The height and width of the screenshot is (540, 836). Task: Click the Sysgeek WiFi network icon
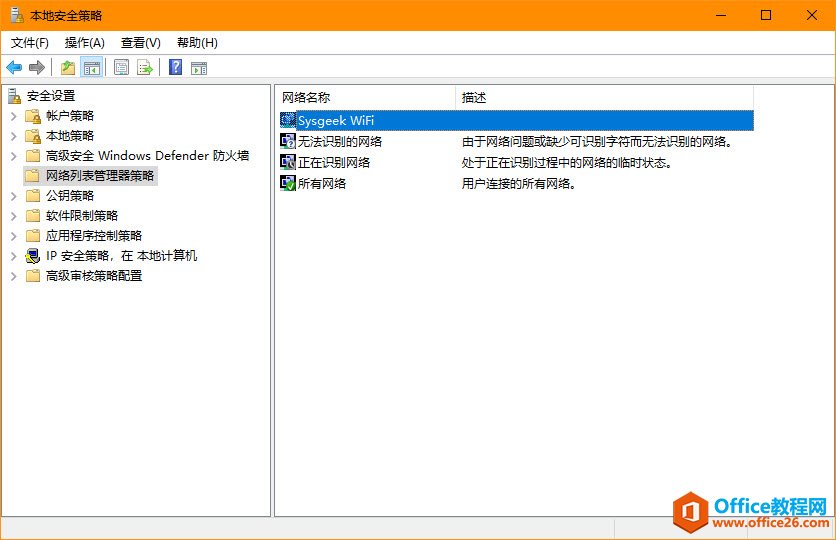(x=288, y=120)
